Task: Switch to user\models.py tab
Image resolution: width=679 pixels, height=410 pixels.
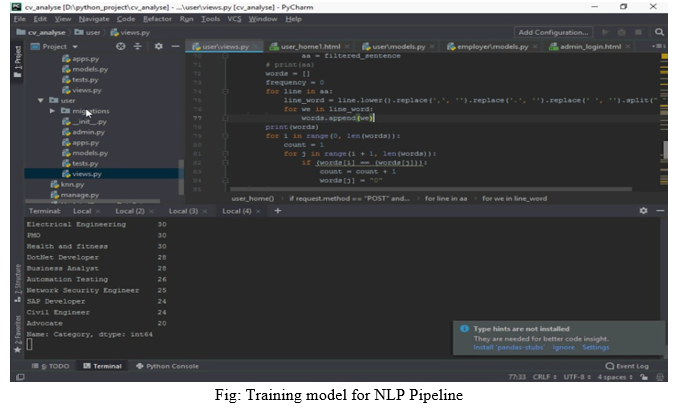Action: click(399, 46)
